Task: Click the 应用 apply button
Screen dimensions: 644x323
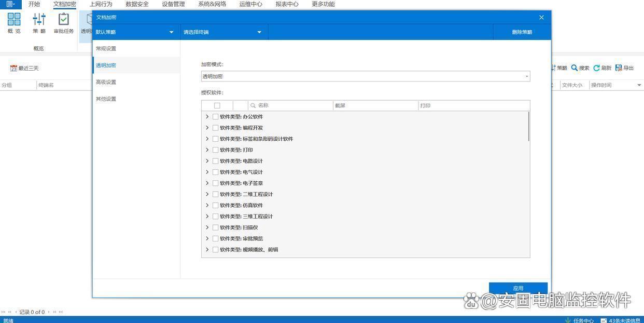Action: pos(517,288)
